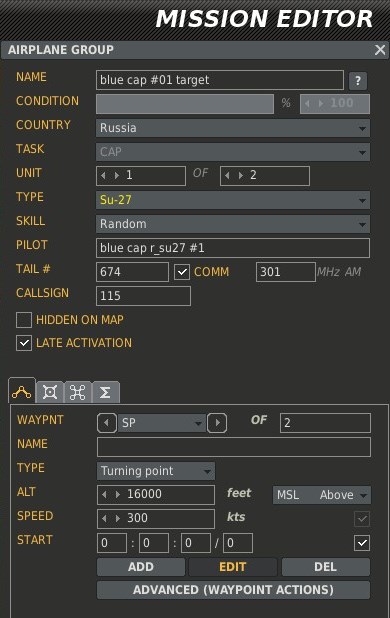Click the CONDITION slider bar
Screen dimensions: 390x618
click(x=185, y=104)
